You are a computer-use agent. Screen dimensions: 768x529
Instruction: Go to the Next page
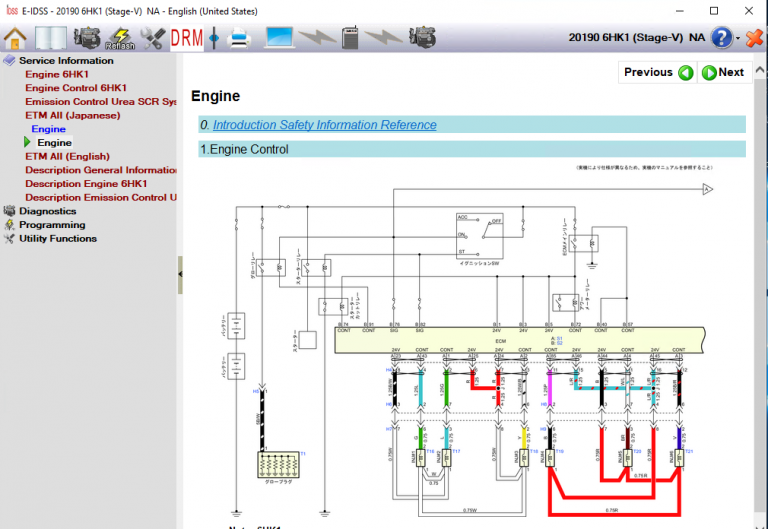(x=723, y=72)
